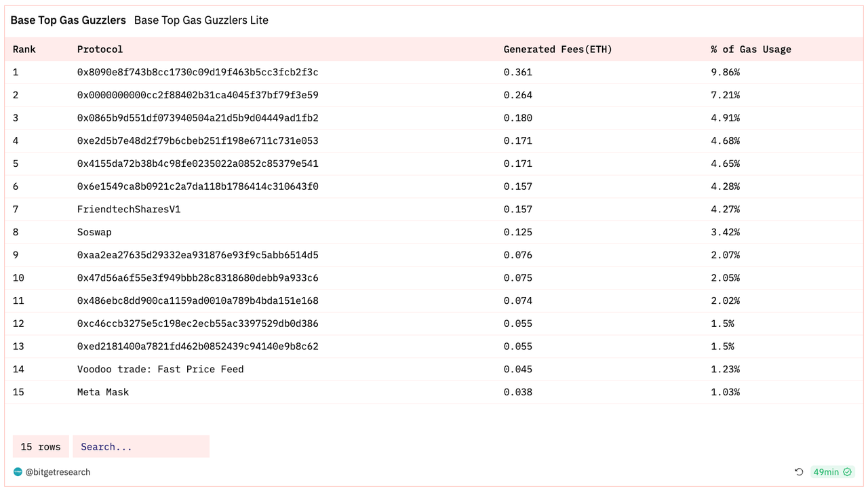Select Voodoo trade: Fast Price Feed cell
Screen dimensions: 868x491
pyautogui.click(x=161, y=370)
